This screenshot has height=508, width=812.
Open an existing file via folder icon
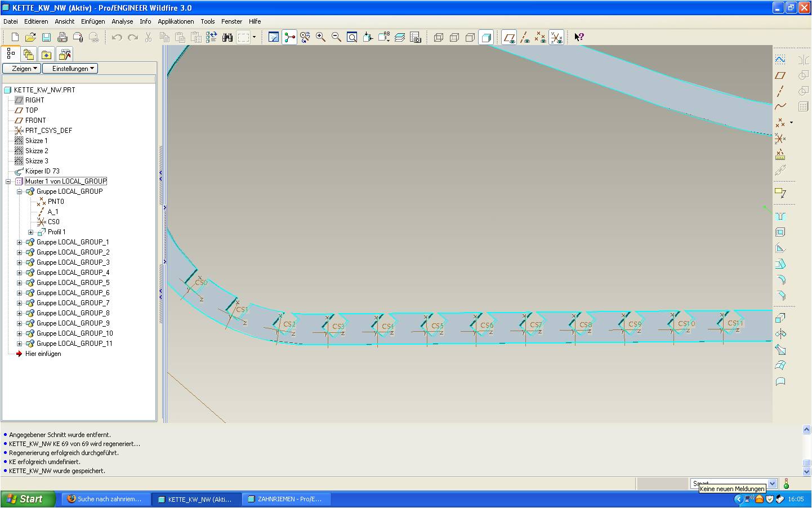click(30, 37)
